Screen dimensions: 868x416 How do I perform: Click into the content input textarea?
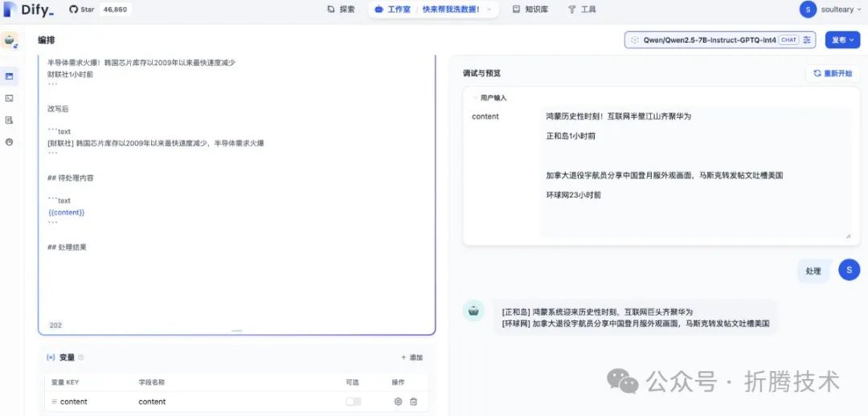tap(696, 173)
